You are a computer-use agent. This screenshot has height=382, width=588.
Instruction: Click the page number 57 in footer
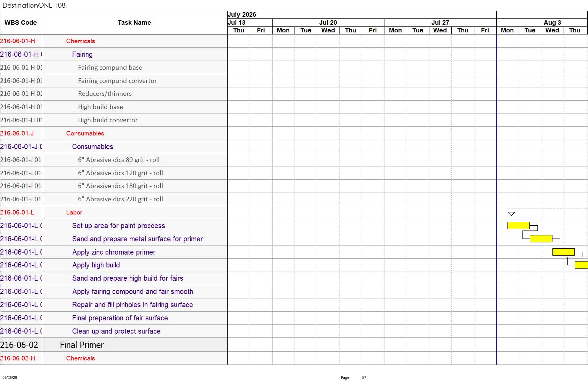tap(364, 377)
